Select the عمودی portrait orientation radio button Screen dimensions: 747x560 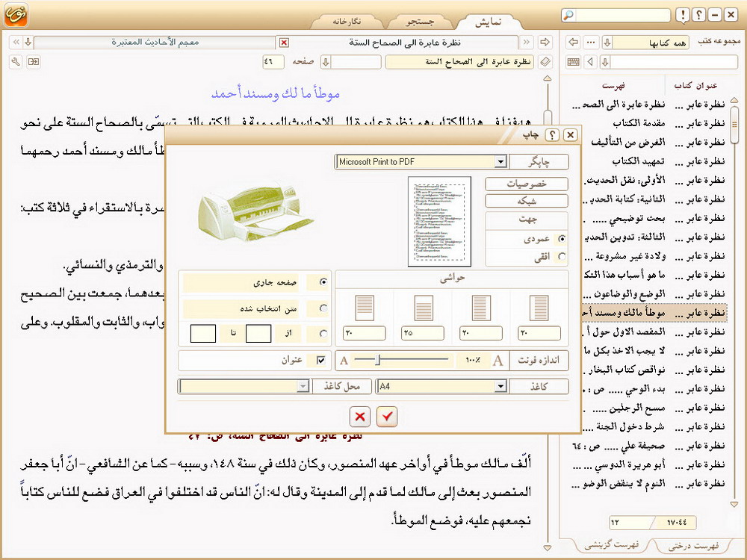(561, 239)
